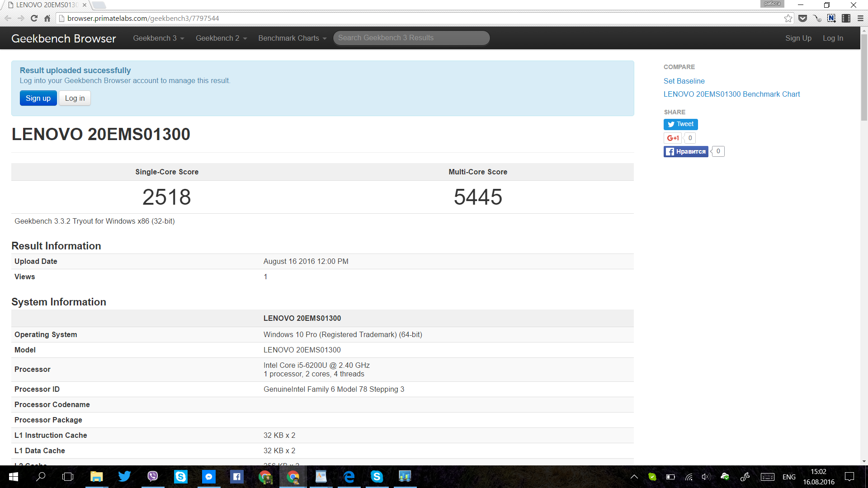Save page with the Pocket extension icon
The width and height of the screenshot is (868, 488).
coord(803,19)
